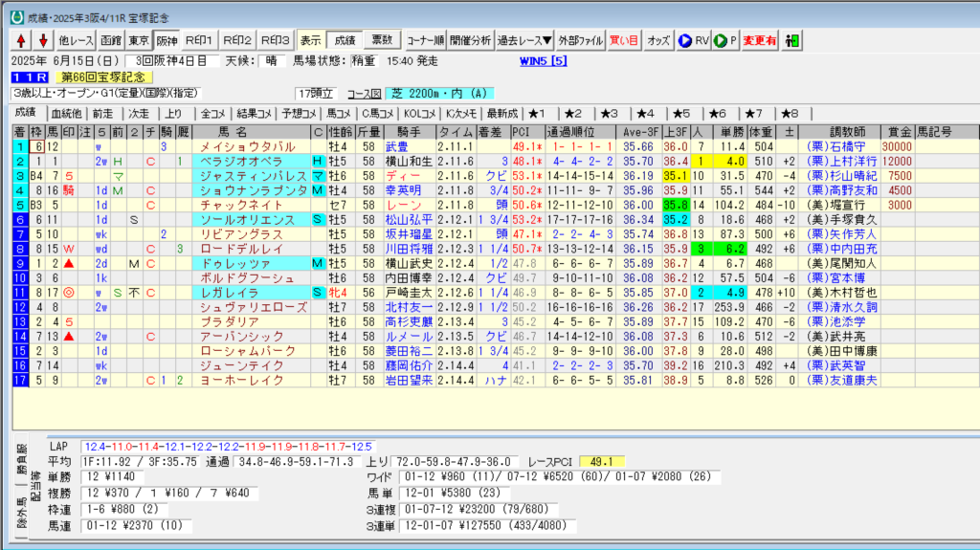Open オッズ odds view
This screenshot has width=980, height=550.
click(658, 40)
